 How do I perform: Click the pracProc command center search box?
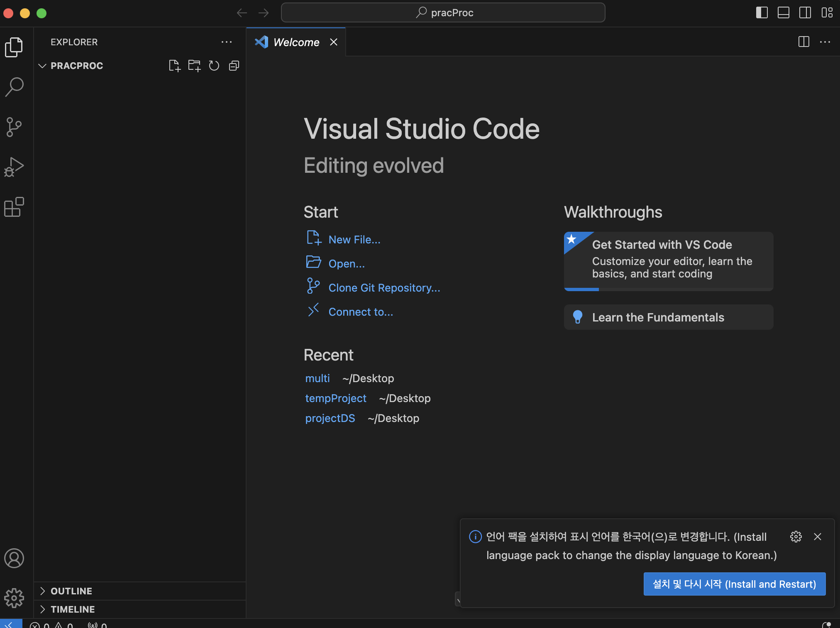pos(443,12)
